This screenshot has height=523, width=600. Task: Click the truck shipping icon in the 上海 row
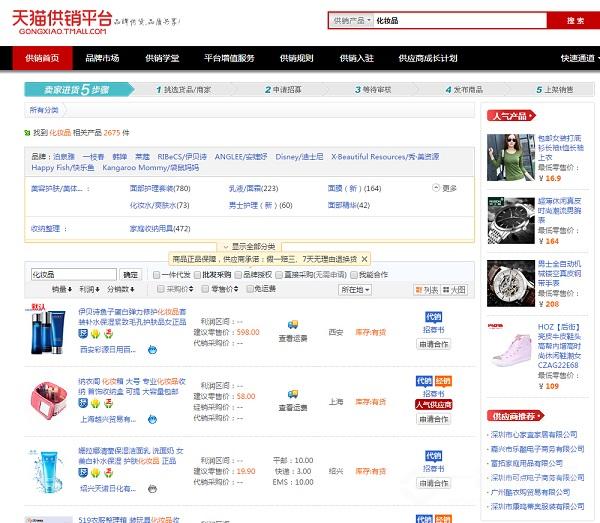(293, 394)
